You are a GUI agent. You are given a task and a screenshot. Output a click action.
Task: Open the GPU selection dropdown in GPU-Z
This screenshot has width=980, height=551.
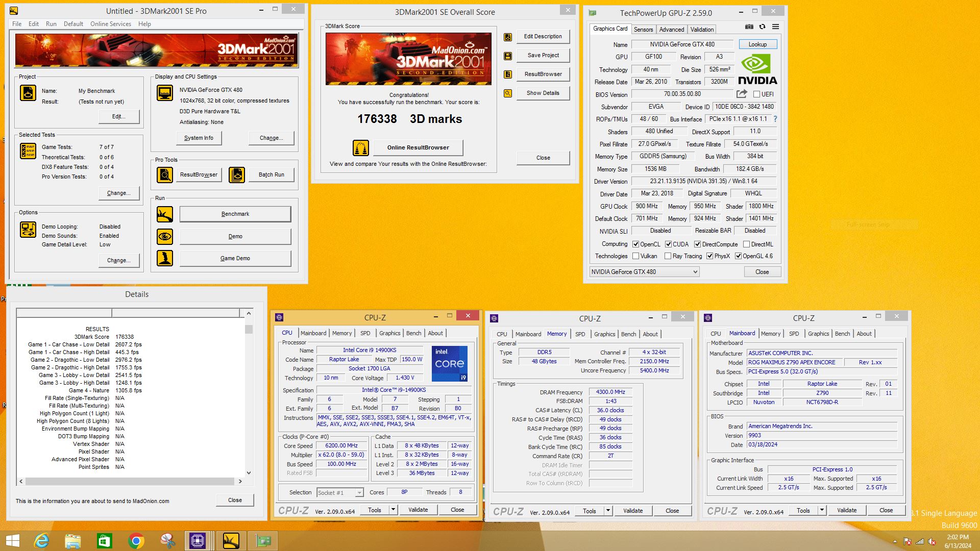click(644, 272)
